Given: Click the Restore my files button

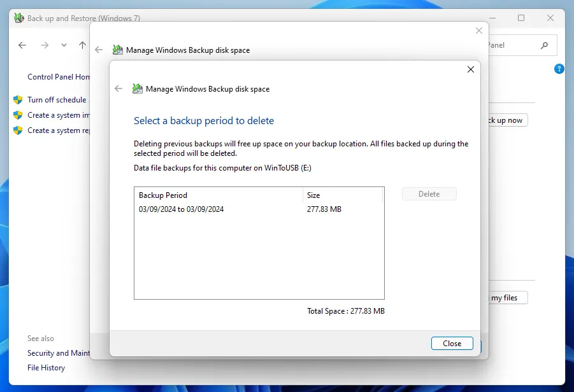Looking at the screenshot, I should tap(503, 297).
